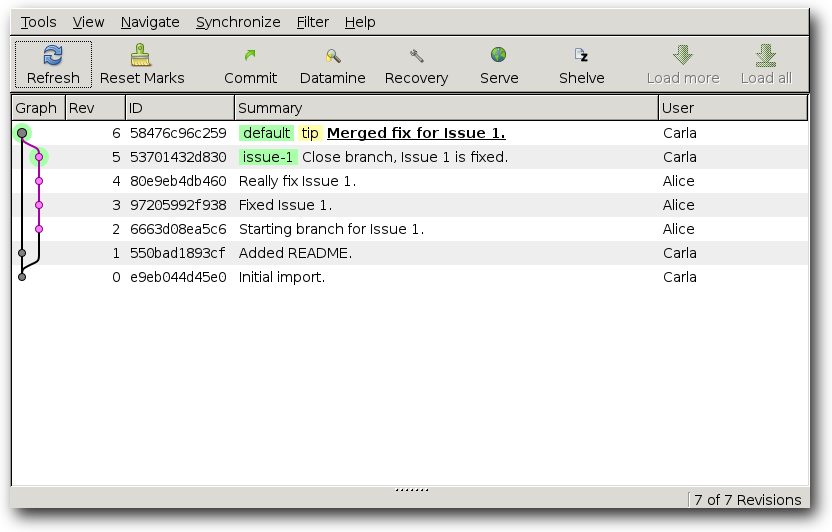Screen dimensions: 832x532
Task: Click the green issue-1 branch label
Action: (267, 157)
